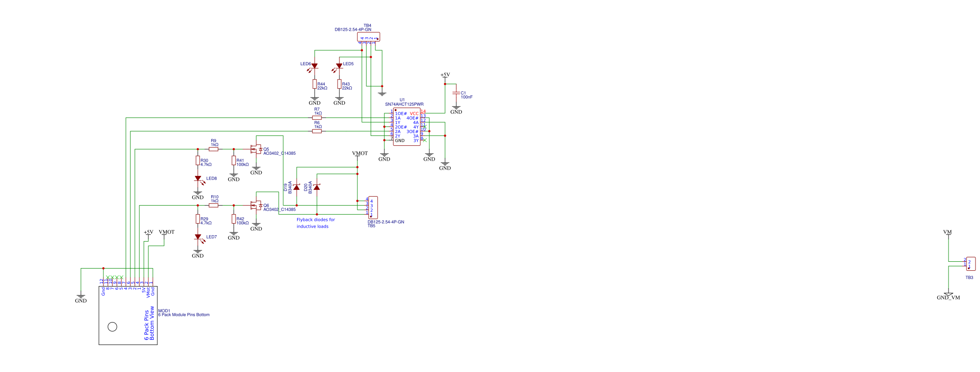Viewport: 980px width, 372px height.
Task: Click the 'SN74AHCT125PWR' part name text
Action: pos(404,104)
